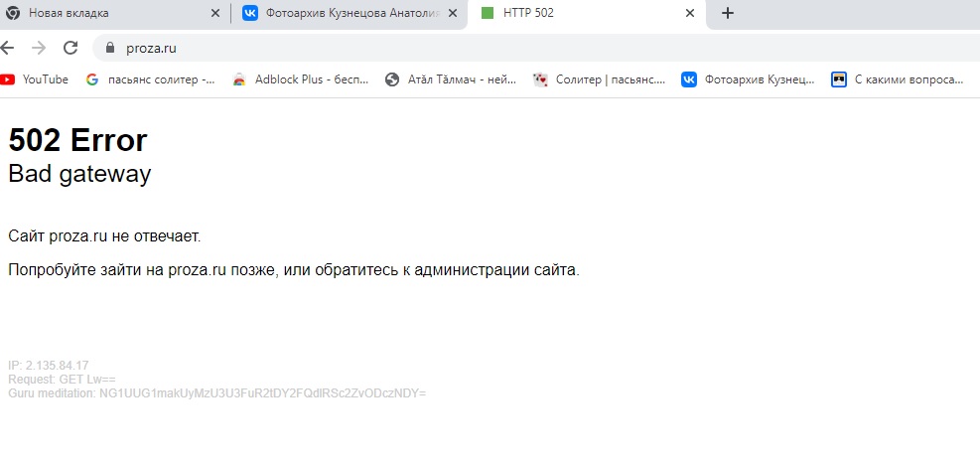Screen dimensions: 980x465
Task: Close the Фотоархив Кузнецова tab
Action: (x=453, y=13)
